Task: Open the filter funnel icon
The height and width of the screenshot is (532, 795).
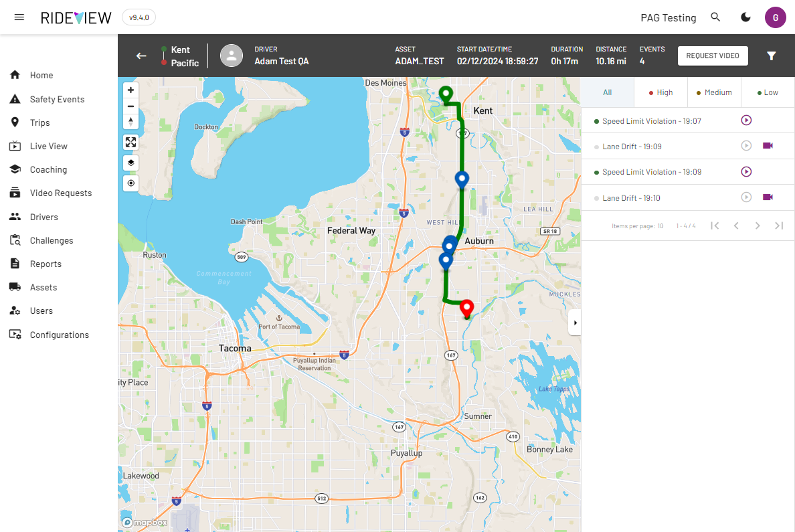Action: [771, 56]
